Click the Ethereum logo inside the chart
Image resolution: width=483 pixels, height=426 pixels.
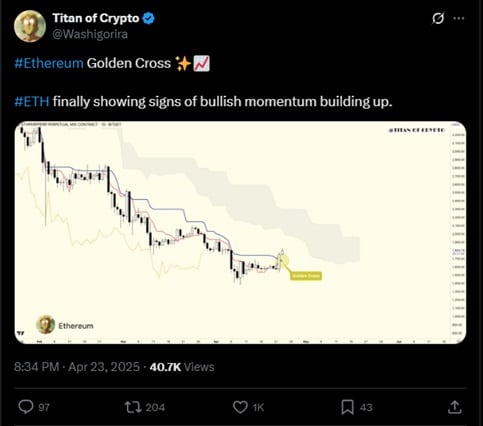(x=45, y=325)
